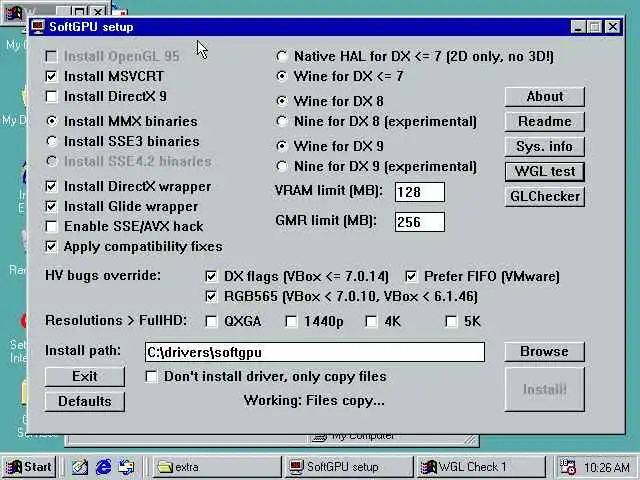Click SoftGPU setup taskbar button

click(349, 467)
